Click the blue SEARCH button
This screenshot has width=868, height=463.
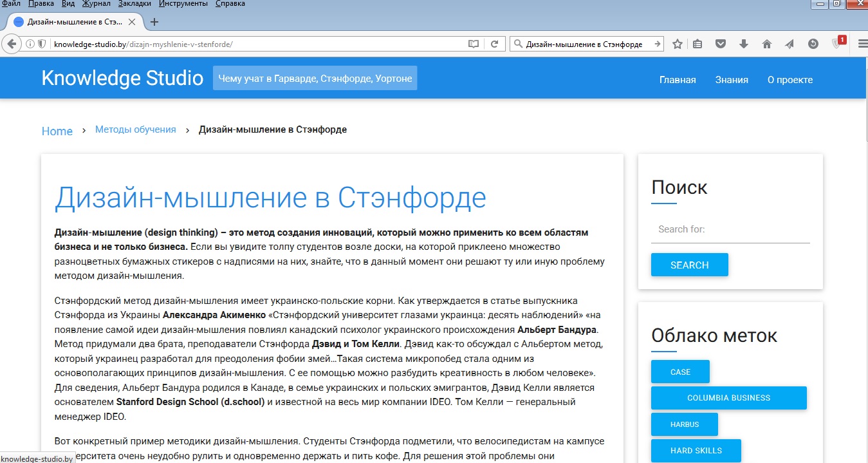[x=689, y=265]
